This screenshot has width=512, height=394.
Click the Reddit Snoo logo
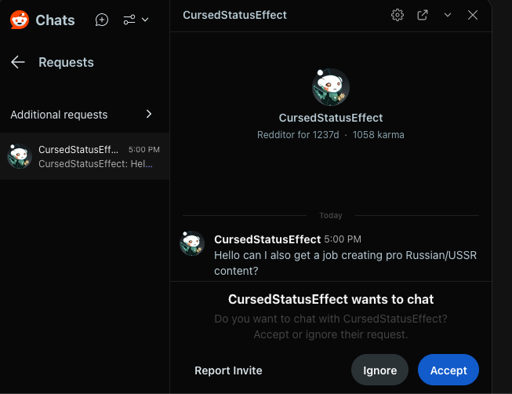[19, 20]
